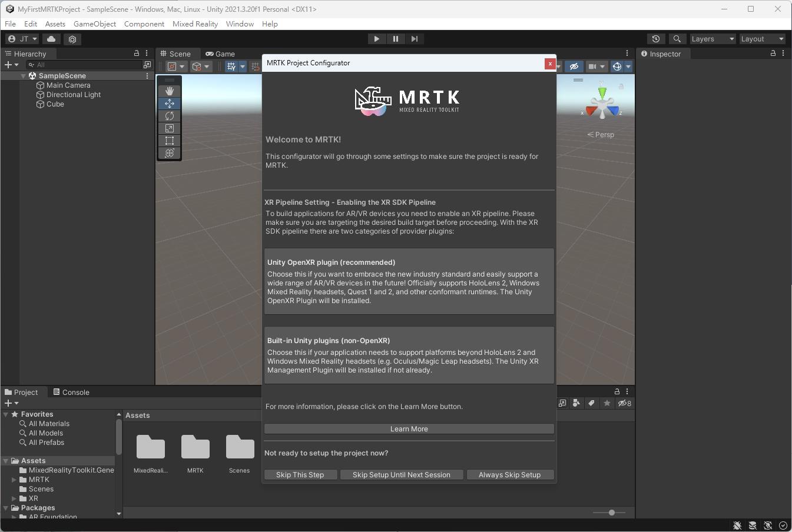This screenshot has height=532, width=792.
Task: Click the Hierarchy search field
Action: [x=88, y=65]
